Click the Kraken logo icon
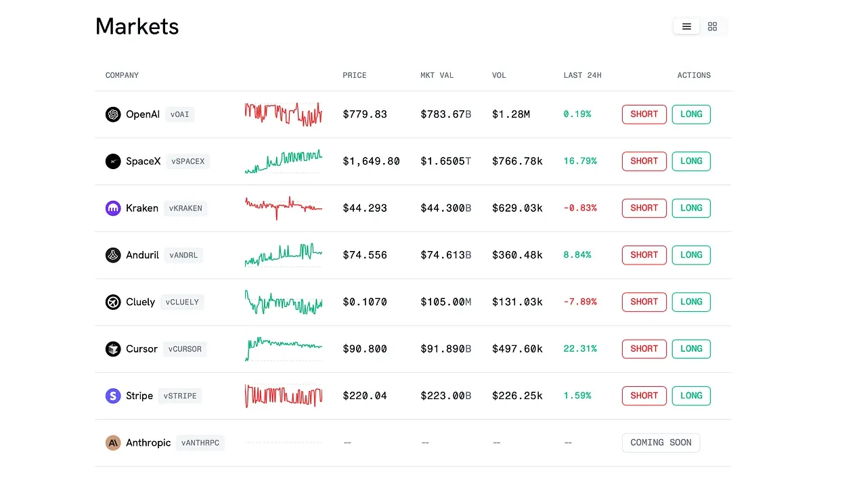 pos(113,208)
